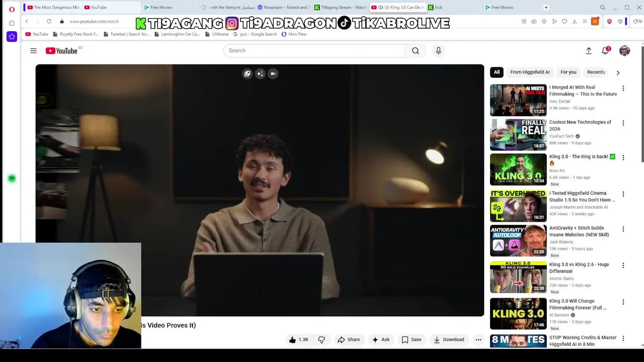The height and width of the screenshot is (362, 644).
Task: Open the account avatar menu
Action: [x=624, y=51]
